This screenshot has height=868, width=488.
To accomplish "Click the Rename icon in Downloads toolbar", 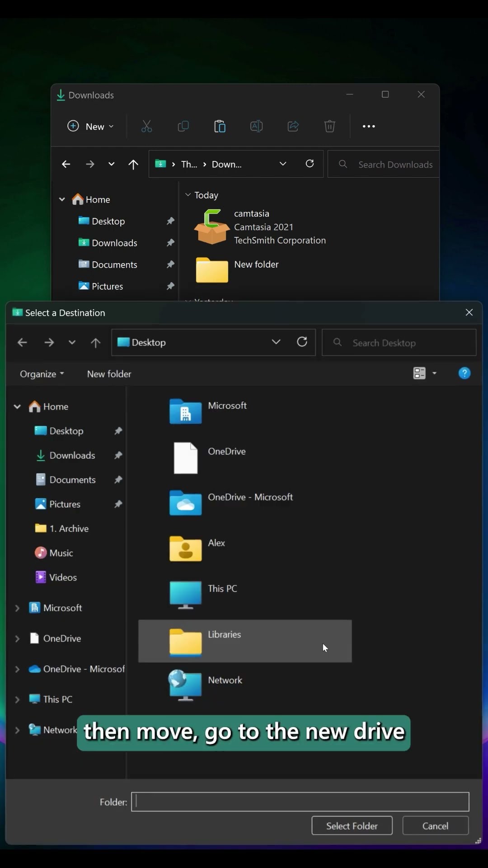I will [x=256, y=126].
